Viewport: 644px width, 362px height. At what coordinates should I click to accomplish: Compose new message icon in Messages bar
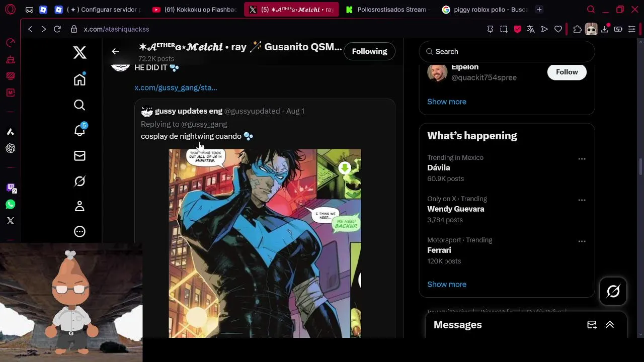tap(592, 325)
